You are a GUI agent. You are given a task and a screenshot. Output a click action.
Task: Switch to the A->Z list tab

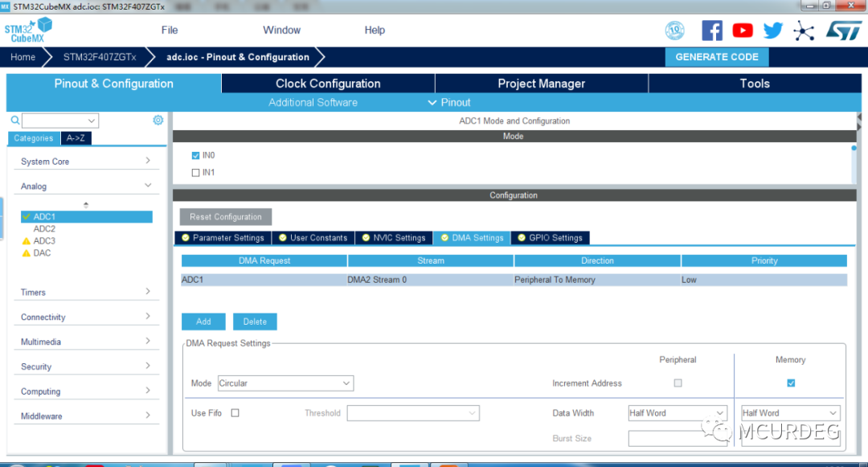click(x=76, y=138)
